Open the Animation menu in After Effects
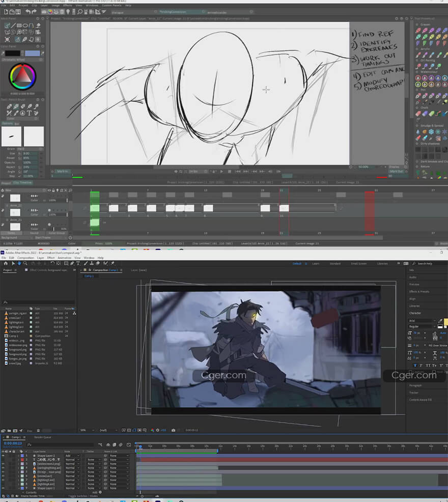The width and height of the screenshot is (448, 502). (x=64, y=258)
